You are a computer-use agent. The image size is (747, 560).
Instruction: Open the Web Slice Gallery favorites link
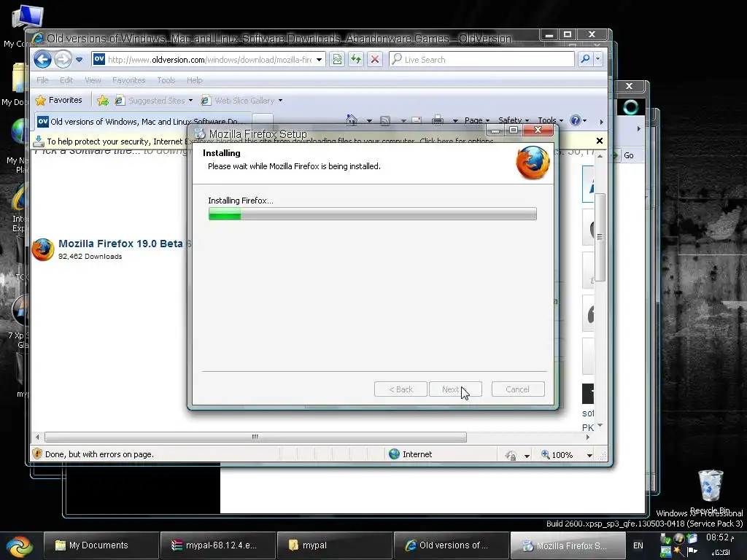241,101
